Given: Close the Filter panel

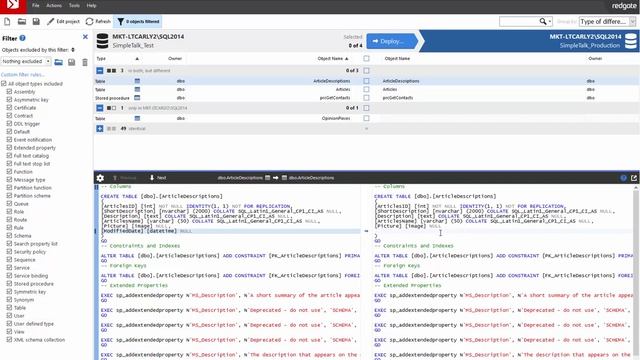Looking at the screenshot, I should point(85,37).
